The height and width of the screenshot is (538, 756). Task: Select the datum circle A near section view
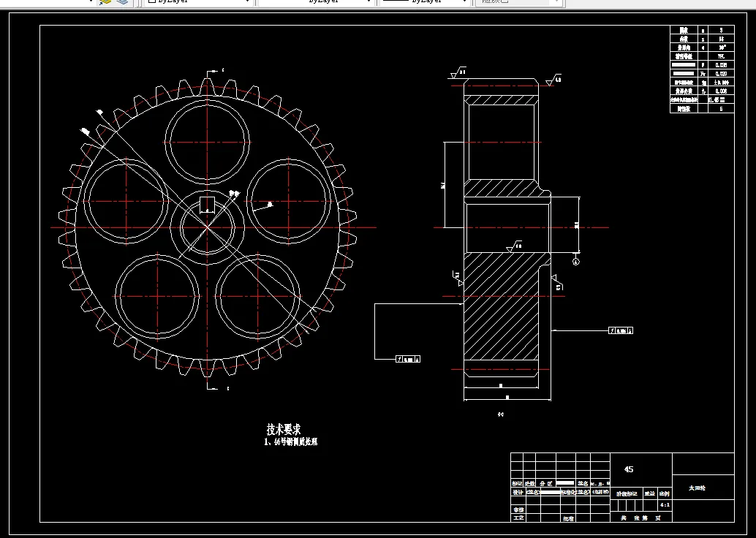575,262
